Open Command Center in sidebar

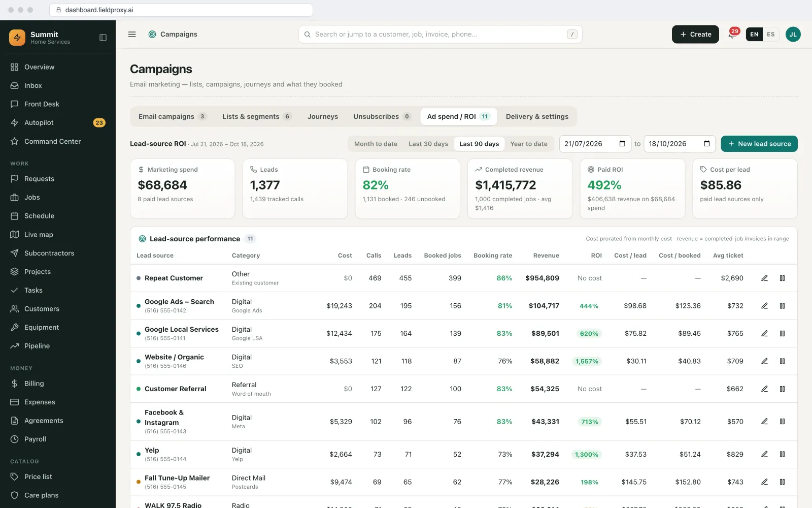tap(58, 141)
